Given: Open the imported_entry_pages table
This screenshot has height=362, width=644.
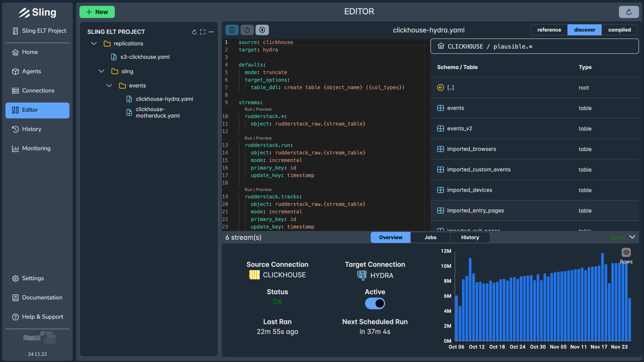Looking at the screenshot, I should (535, 211).
